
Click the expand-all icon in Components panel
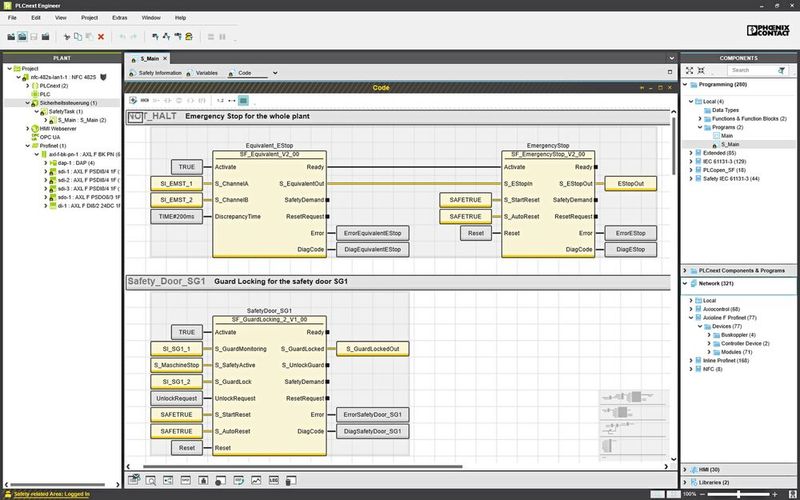[689, 70]
